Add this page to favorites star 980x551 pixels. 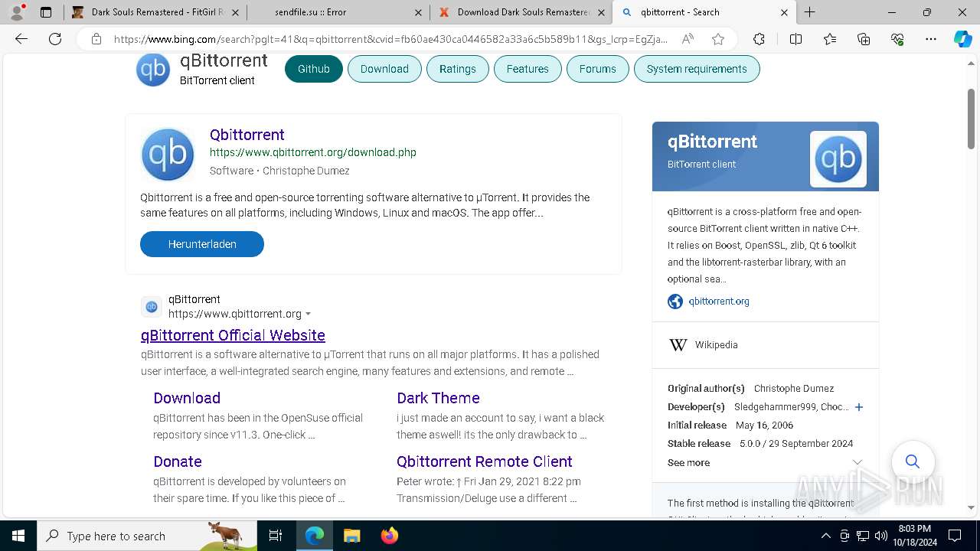[x=717, y=39]
